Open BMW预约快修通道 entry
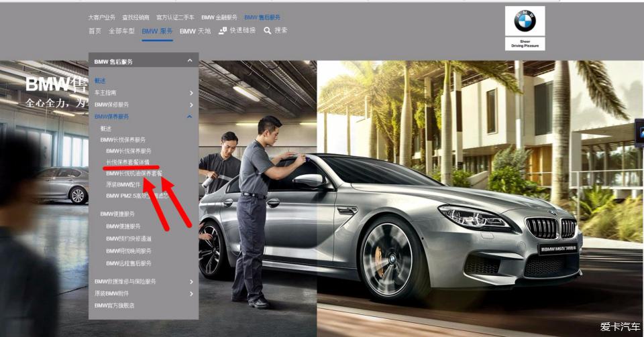This screenshot has width=644, height=337. [x=129, y=239]
